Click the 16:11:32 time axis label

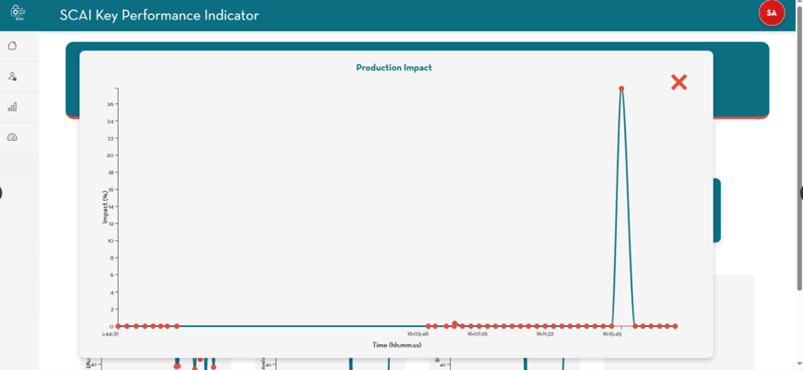pos(545,334)
